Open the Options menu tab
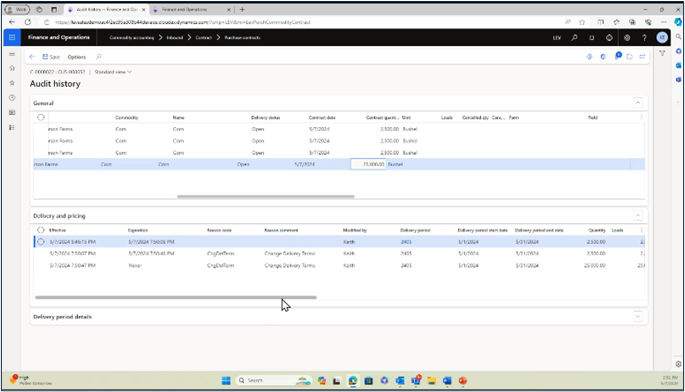Image resolution: width=685 pixels, height=392 pixels. pyautogui.click(x=77, y=57)
